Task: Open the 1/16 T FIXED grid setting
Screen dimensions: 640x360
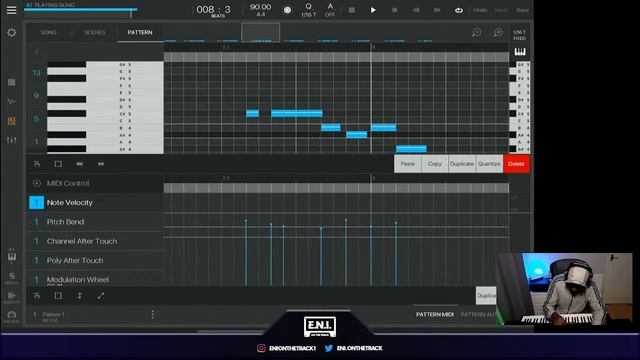Action: [x=520, y=35]
